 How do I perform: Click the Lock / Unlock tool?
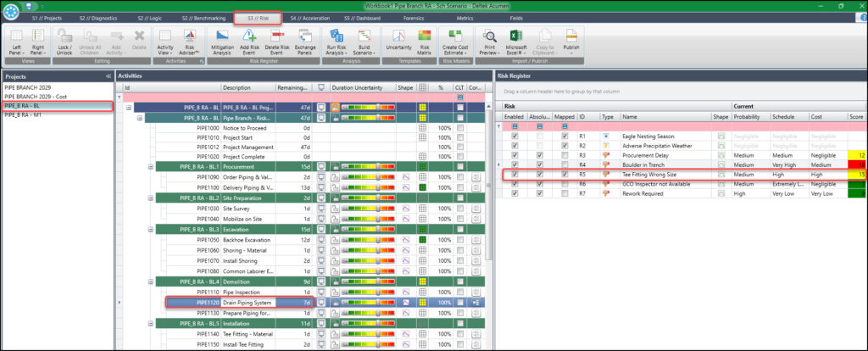64,41
